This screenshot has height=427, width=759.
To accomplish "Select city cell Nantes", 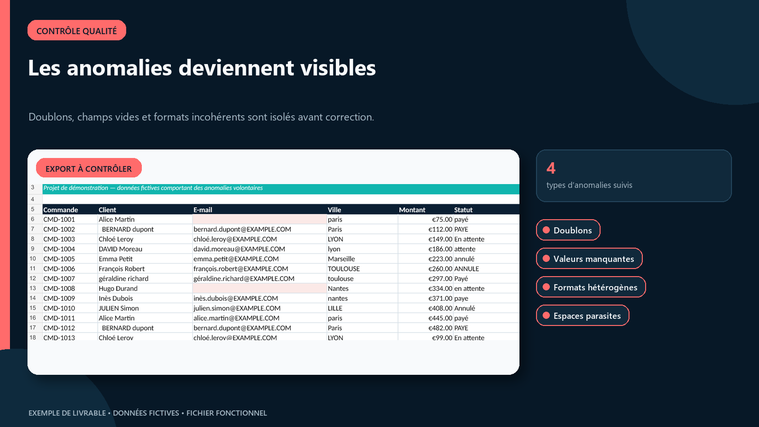I will coord(362,288).
